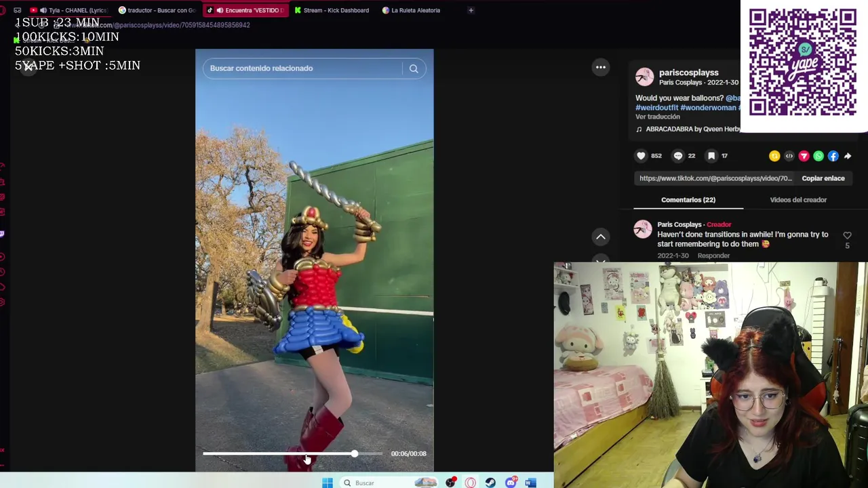Click the 2022-1-30 comment date
Viewport: 868px width, 488px height.
[x=673, y=256]
